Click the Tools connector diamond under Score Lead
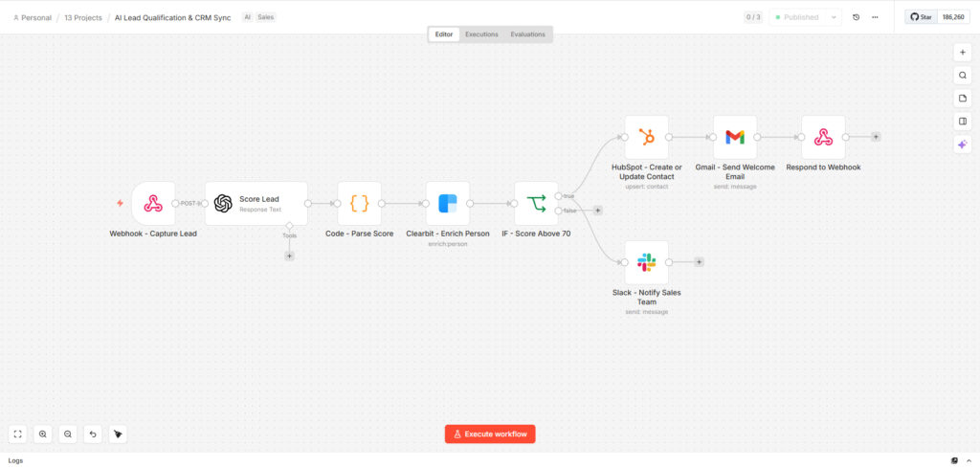This screenshot has height=468, width=980. tap(289, 225)
